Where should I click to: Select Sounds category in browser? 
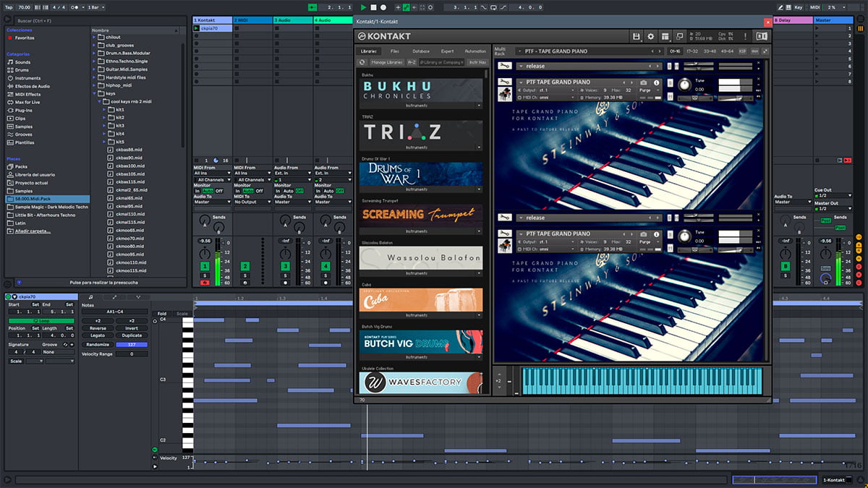pyautogui.click(x=22, y=62)
